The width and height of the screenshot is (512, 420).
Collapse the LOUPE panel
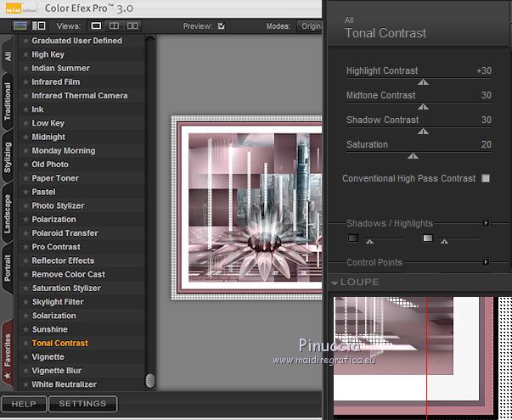[x=334, y=283]
